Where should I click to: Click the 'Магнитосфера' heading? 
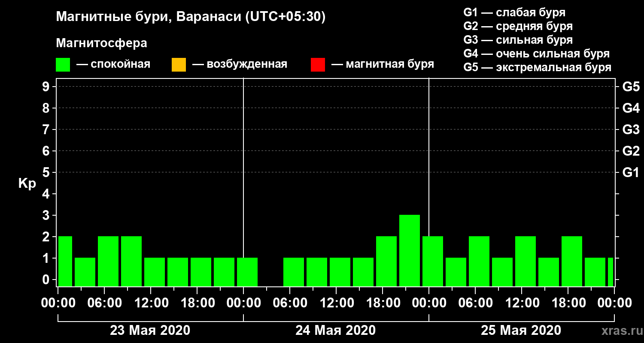click(x=102, y=43)
